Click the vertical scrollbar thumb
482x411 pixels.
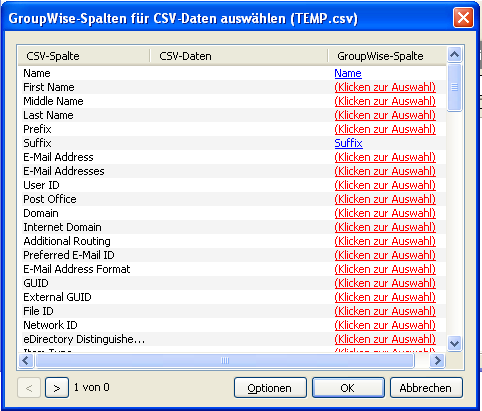click(455, 87)
